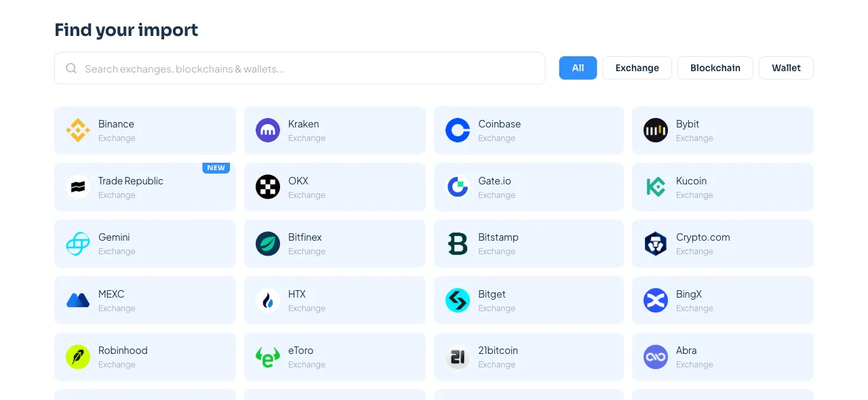Click the OKX logo icon
This screenshot has width=868, height=400.
pos(268,187)
